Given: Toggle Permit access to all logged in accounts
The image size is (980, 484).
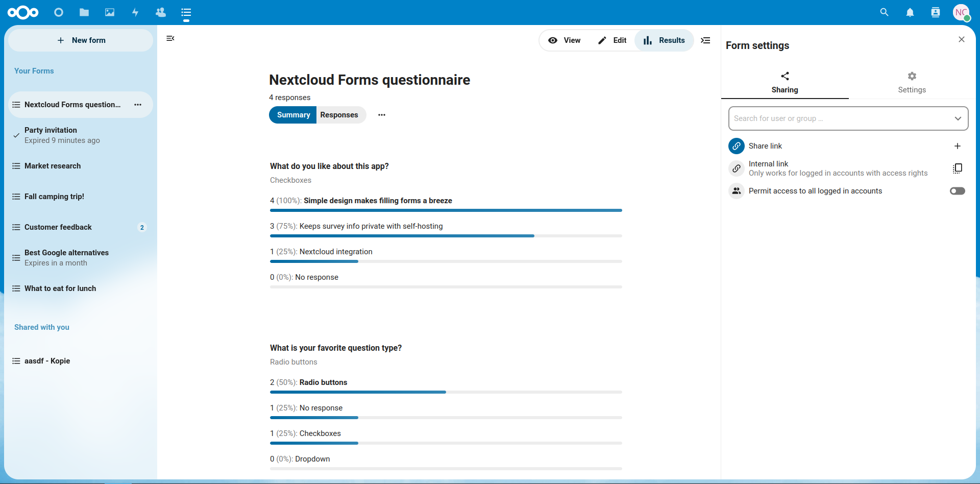Looking at the screenshot, I should point(958,191).
